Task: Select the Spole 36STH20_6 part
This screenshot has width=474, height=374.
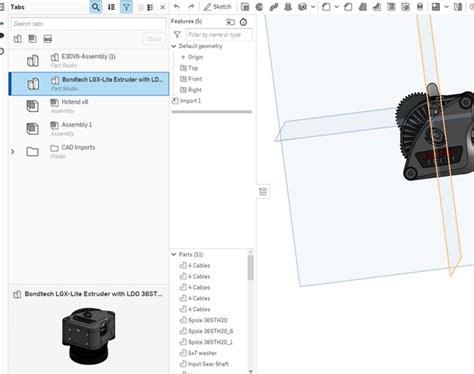Action: click(207, 331)
